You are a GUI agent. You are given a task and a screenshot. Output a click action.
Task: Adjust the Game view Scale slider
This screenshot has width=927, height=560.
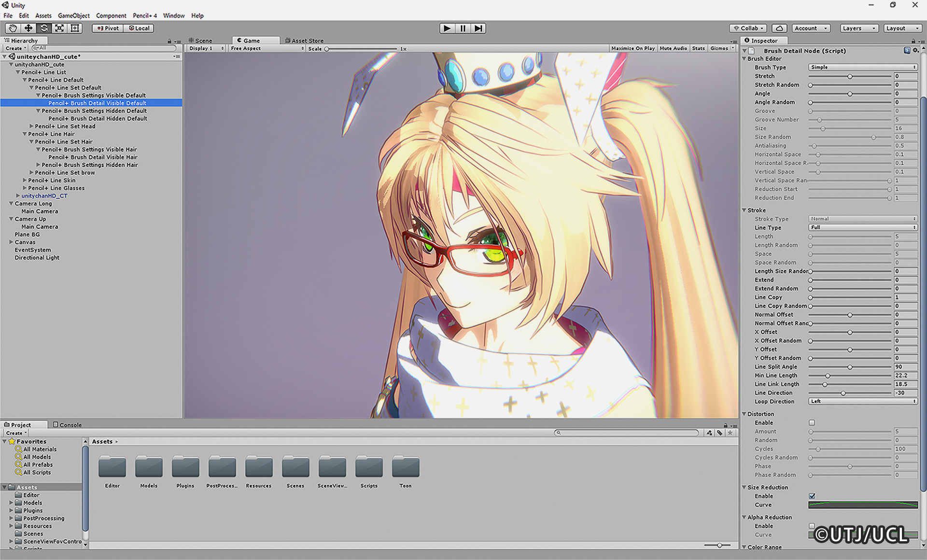point(361,49)
